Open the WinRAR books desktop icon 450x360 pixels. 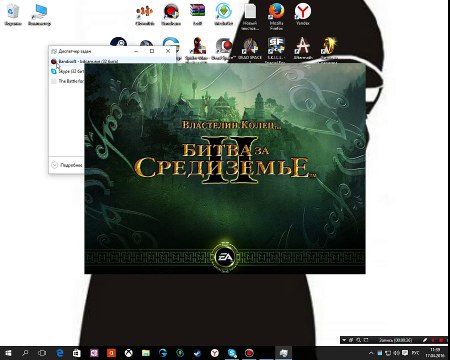click(197, 14)
